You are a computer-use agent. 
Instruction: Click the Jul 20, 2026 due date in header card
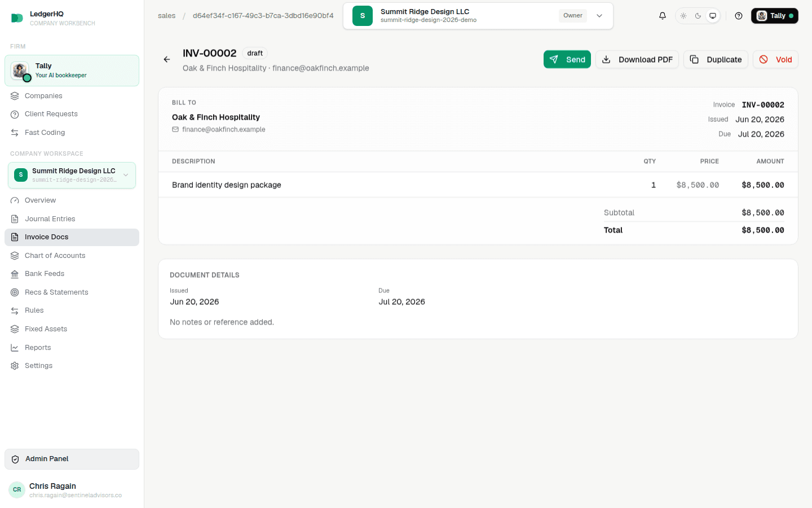coord(761,134)
